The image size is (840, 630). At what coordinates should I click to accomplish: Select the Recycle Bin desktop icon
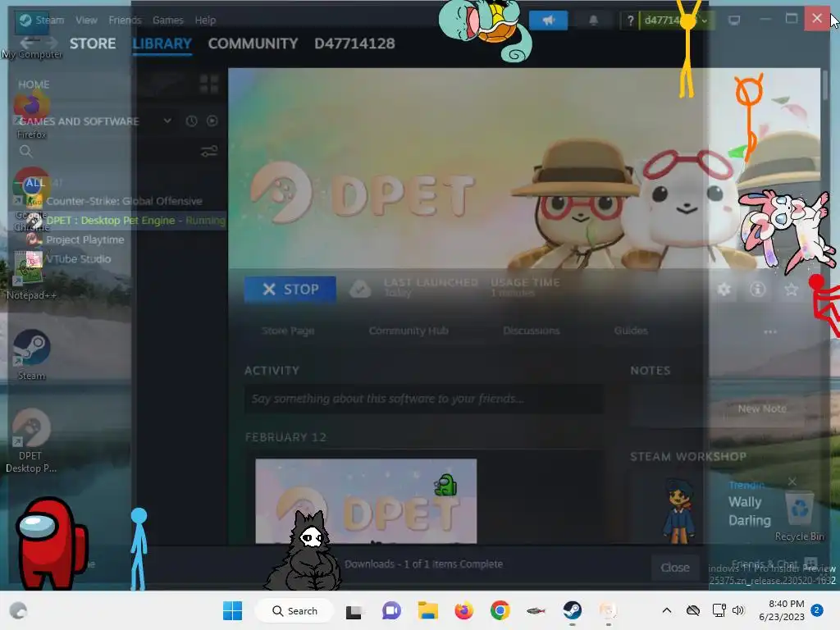click(799, 517)
